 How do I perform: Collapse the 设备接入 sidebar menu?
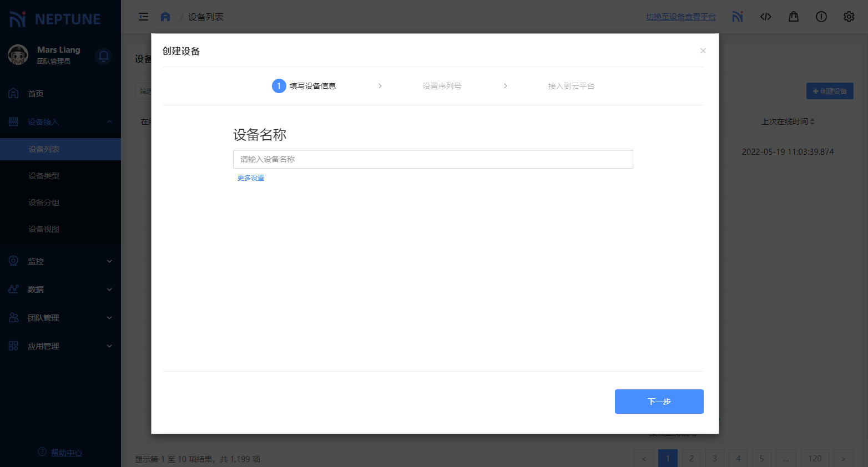[60, 122]
